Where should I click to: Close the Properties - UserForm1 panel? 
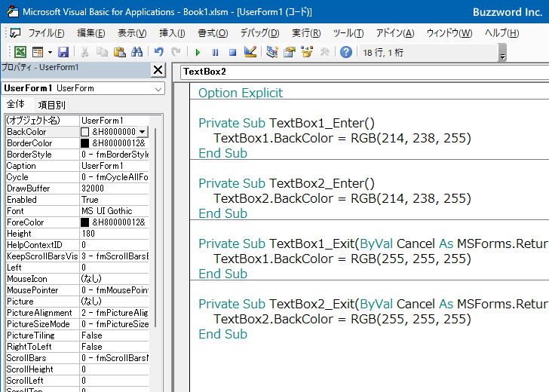158,70
